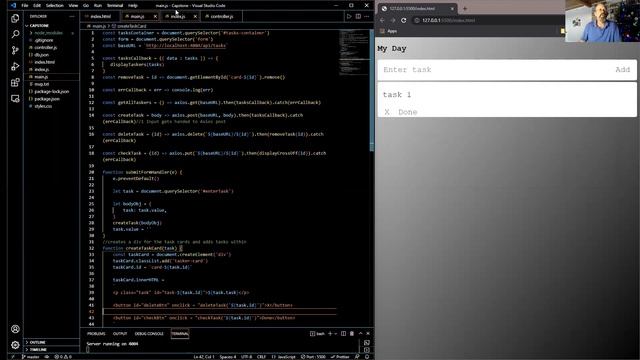Open the Source Control view

tap(15, 50)
